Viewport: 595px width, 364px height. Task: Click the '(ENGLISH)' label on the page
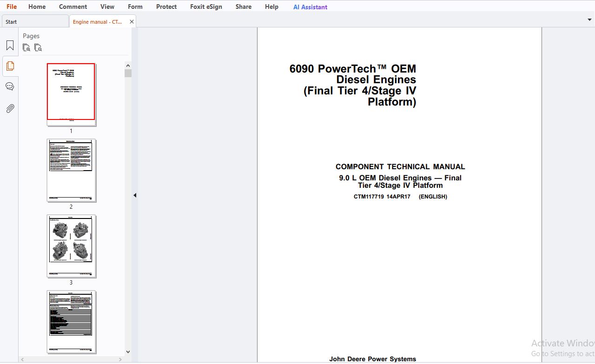433,197
